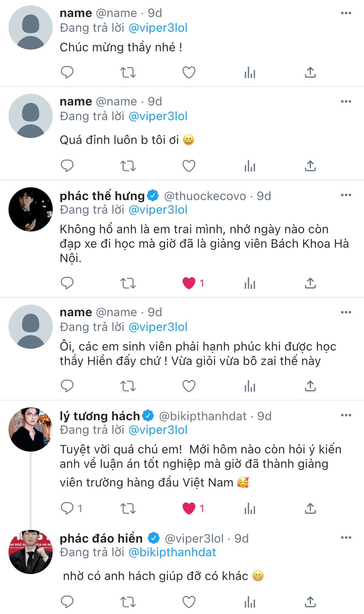Like the "Chúc mừng thầy nhé" tweet
The height and width of the screenshot is (614, 364).
pos(189,72)
